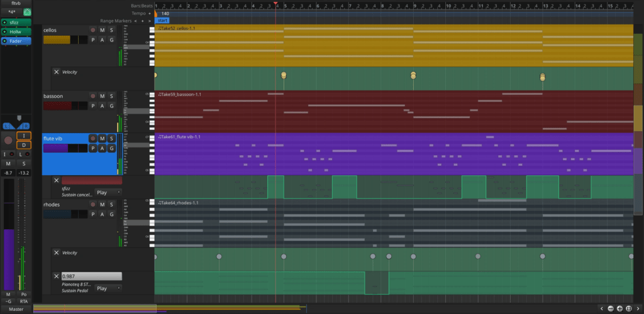Viewport: 644px width, 314px height.
Task: Open cellos route group G button
Action: tap(111, 40)
